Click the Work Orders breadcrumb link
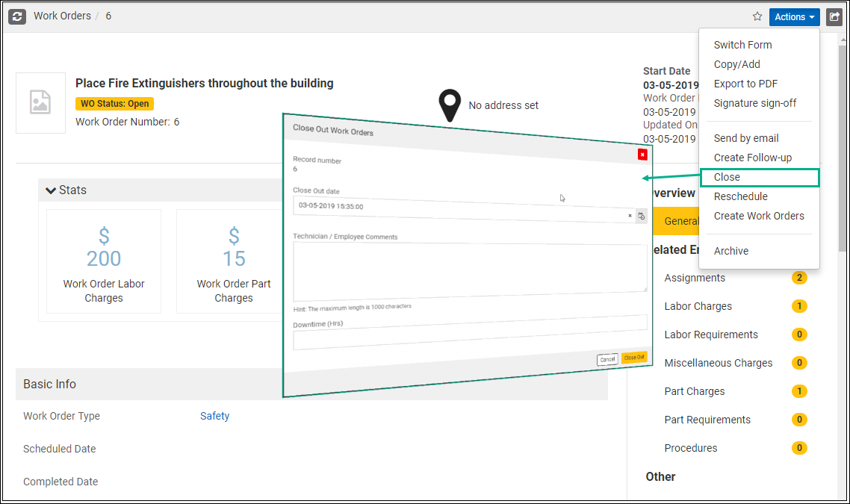Viewport: 850px width, 504px height. [x=62, y=16]
